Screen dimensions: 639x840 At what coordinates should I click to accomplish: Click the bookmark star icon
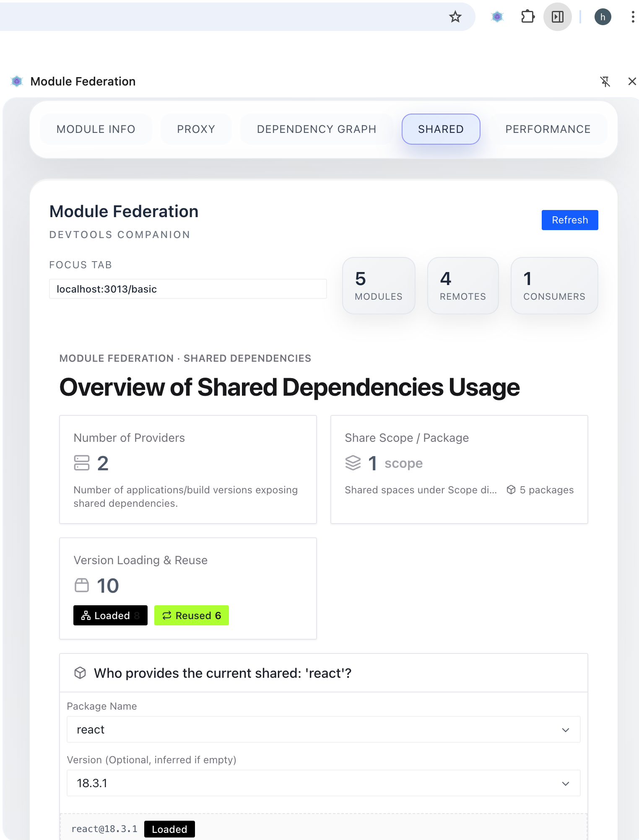click(x=455, y=17)
